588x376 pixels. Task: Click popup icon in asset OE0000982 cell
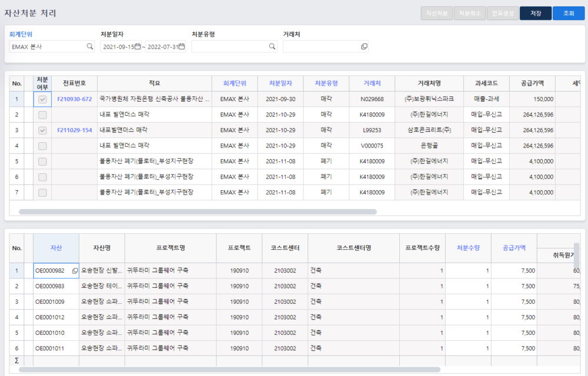tap(75, 271)
